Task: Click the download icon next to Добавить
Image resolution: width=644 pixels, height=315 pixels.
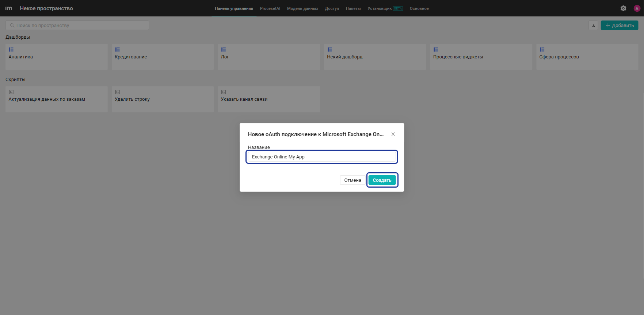Action: coord(593,25)
